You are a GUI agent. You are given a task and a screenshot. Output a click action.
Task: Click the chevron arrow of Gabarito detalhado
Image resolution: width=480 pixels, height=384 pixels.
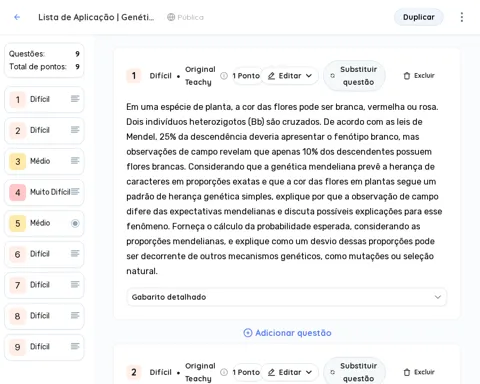tap(438, 297)
